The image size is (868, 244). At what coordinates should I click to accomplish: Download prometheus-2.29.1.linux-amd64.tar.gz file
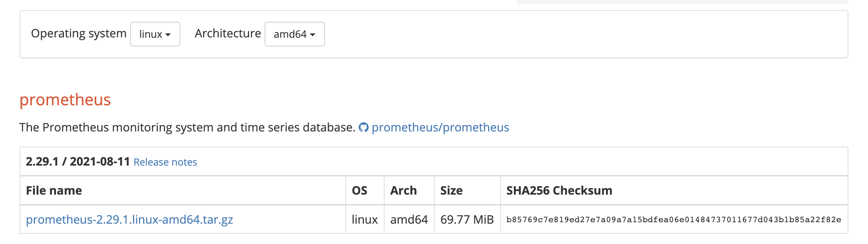point(129,219)
